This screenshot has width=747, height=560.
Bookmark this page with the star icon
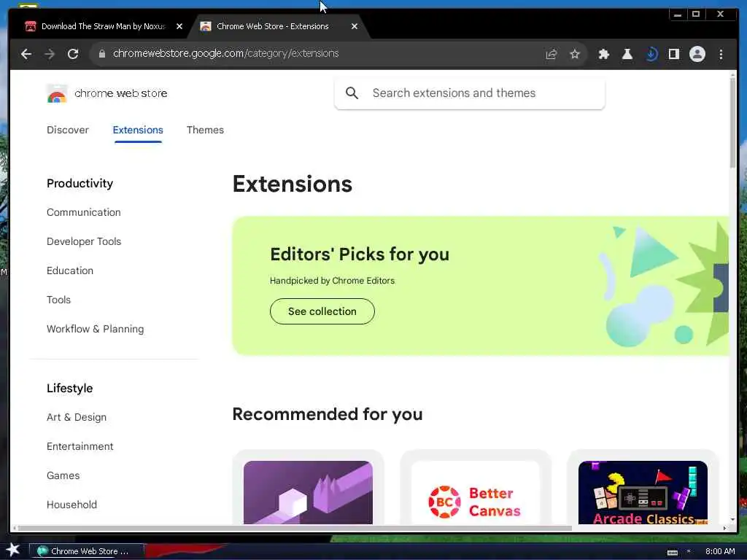[575, 54]
